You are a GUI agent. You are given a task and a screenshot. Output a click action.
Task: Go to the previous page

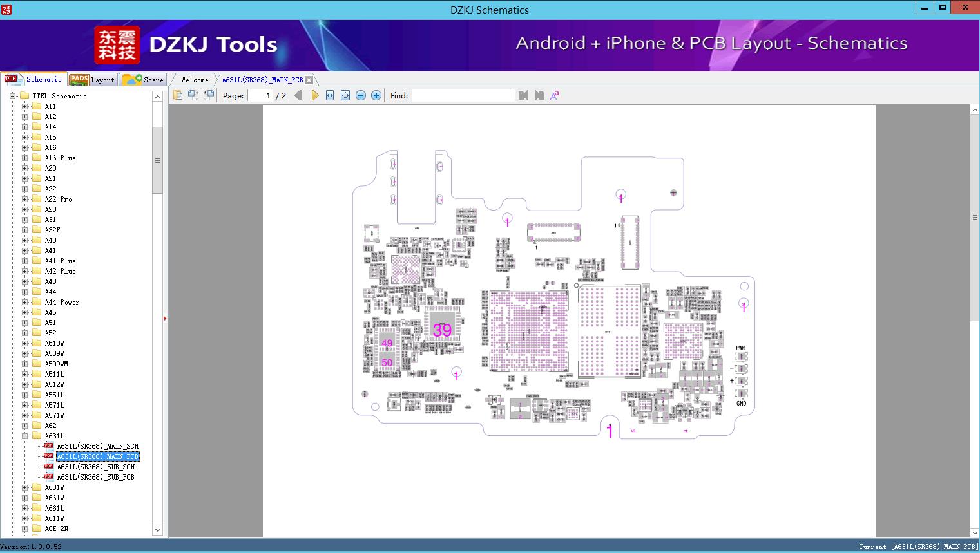[298, 95]
